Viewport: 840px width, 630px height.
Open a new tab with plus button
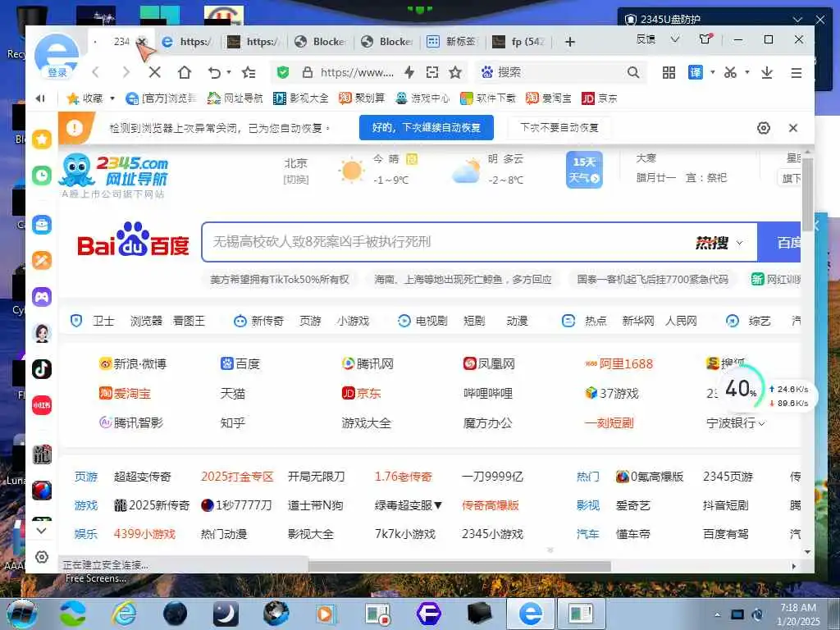click(x=570, y=42)
